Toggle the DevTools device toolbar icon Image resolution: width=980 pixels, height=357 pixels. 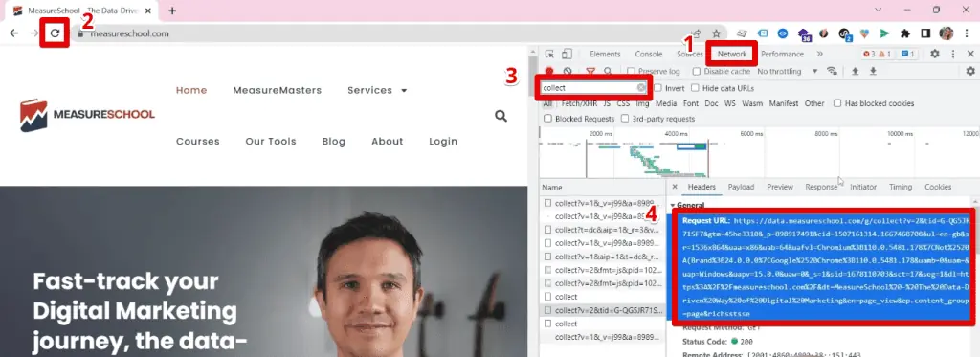click(567, 55)
